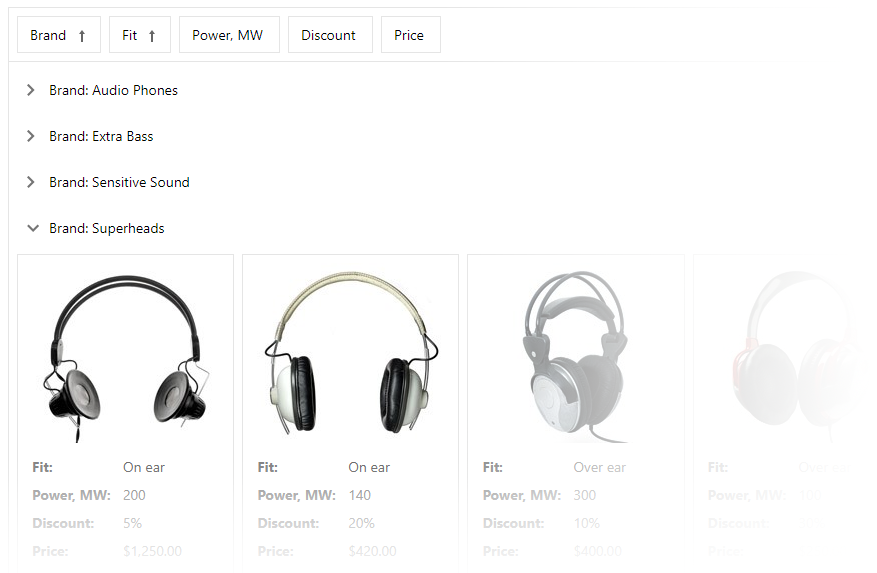This screenshot has width=877, height=573.
Task: Click the Fit sort button
Action: (x=140, y=35)
